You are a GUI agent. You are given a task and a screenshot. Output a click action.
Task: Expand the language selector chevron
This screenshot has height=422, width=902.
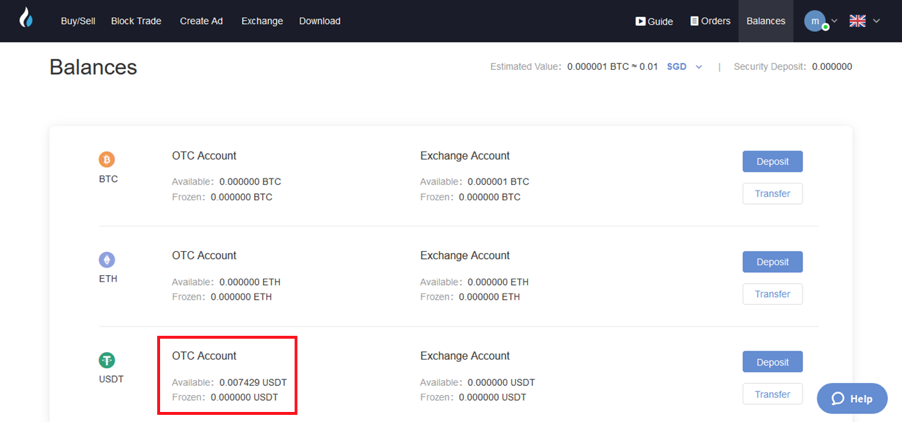pyautogui.click(x=877, y=21)
